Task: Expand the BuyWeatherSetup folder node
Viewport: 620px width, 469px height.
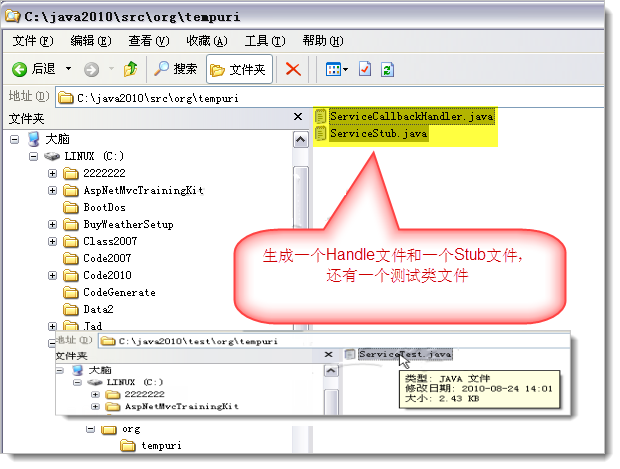Action: [x=52, y=225]
